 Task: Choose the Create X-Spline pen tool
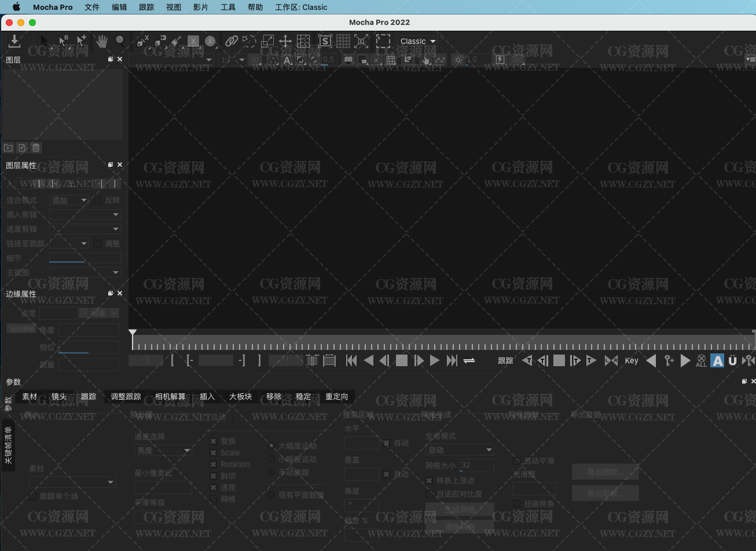[142, 41]
